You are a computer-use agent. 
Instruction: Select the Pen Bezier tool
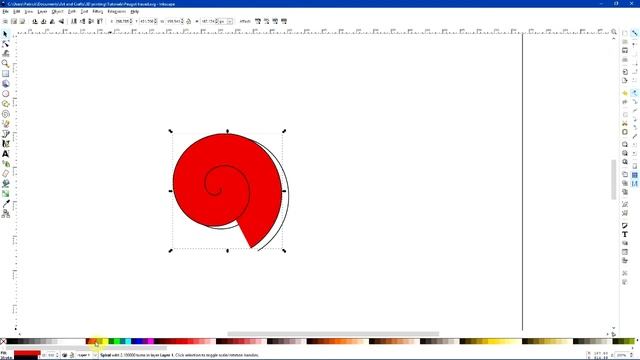[5, 134]
